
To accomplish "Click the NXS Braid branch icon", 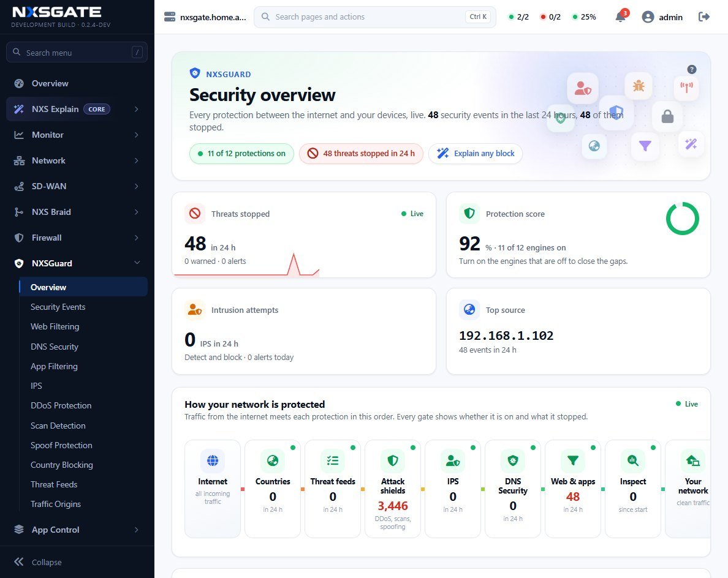I will (19, 212).
